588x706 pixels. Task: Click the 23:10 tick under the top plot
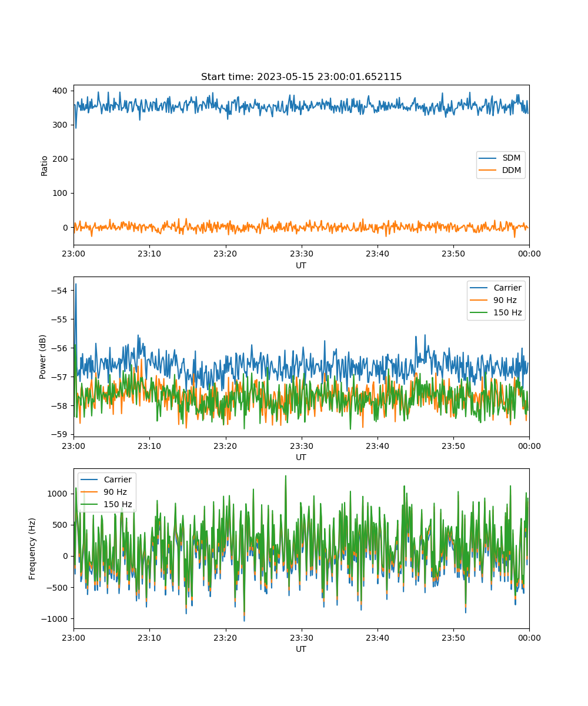tap(149, 254)
